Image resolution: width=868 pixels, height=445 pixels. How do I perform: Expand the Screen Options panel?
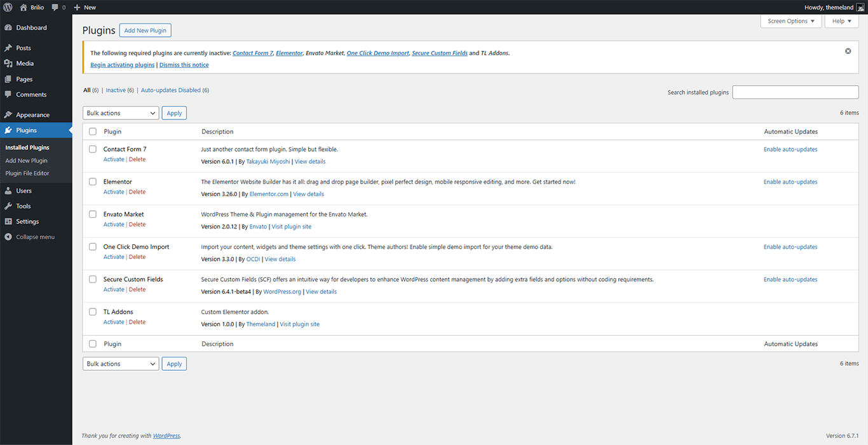tap(790, 21)
